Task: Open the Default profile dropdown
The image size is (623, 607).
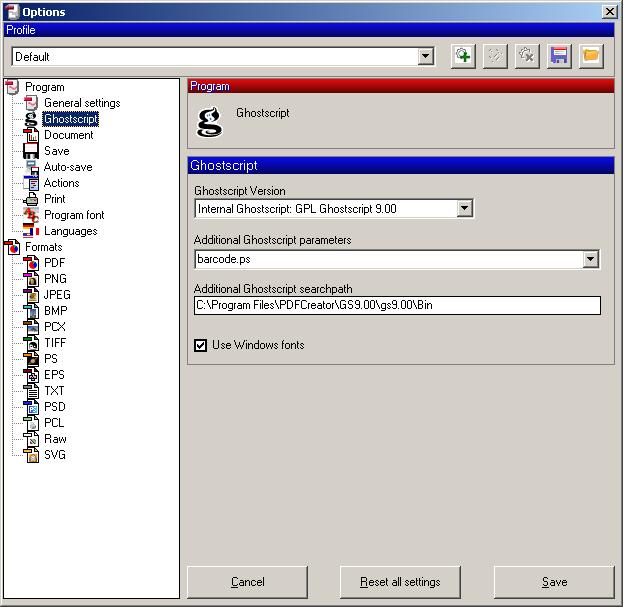Action: pyautogui.click(x=426, y=56)
